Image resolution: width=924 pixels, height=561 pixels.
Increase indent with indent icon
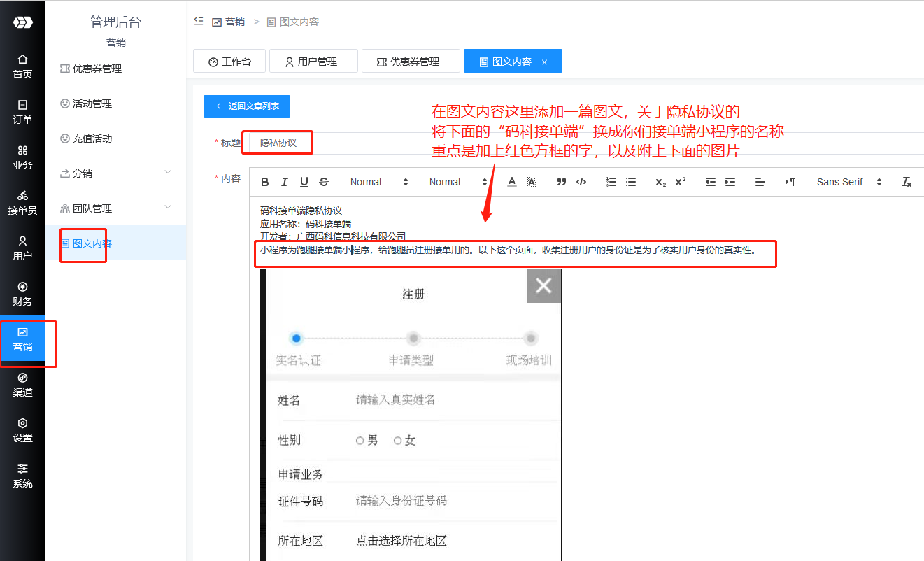730,182
